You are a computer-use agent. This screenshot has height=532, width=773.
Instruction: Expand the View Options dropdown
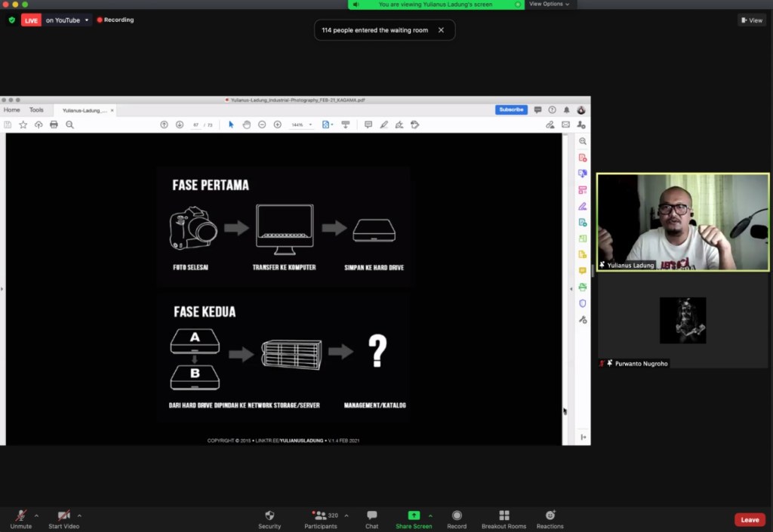pyautogui.click(x=549, y=5)
